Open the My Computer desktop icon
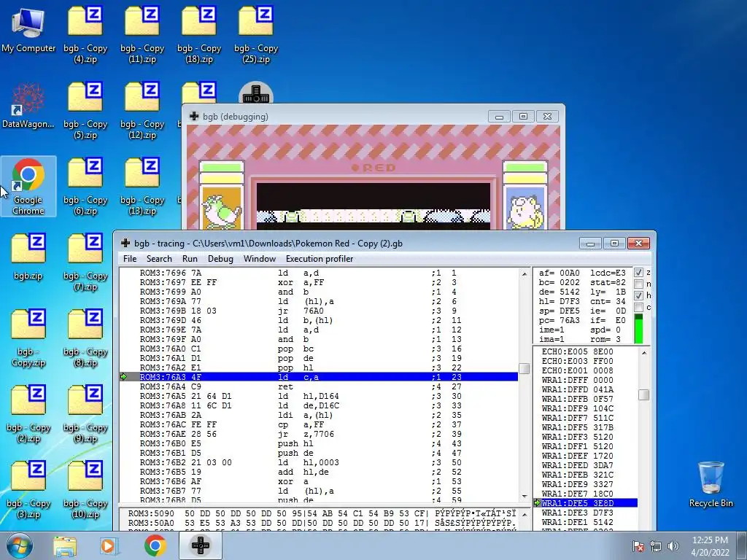The height and width of the screenshot is (560, 747). pyautogui.click(x=28, y=29)
